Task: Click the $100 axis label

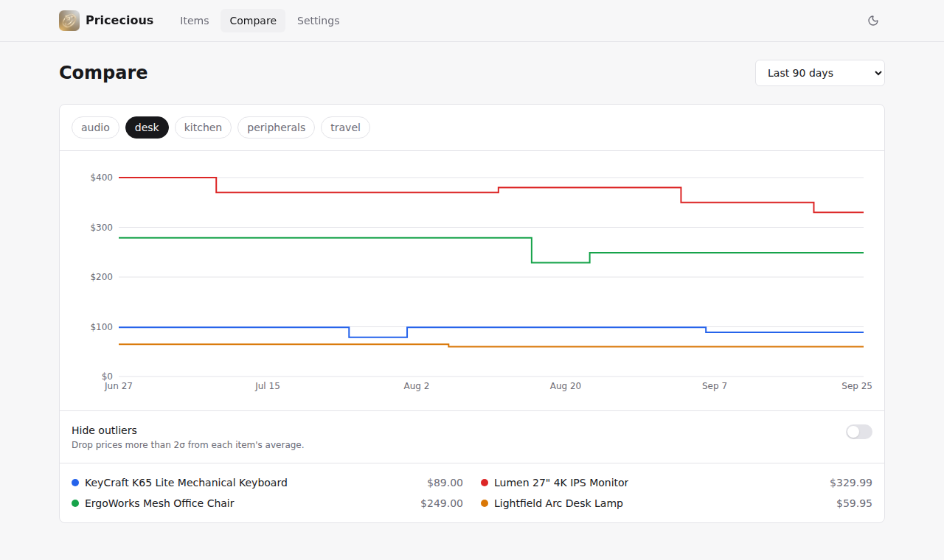Action: pos(102,327)
